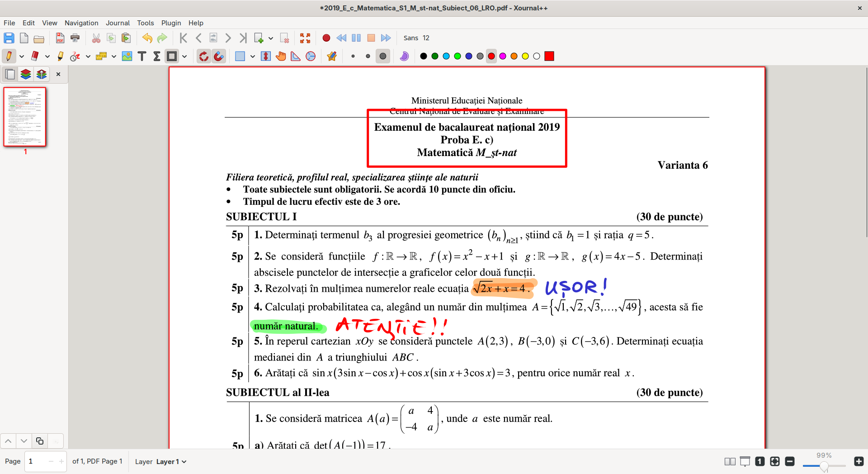
Task: Choose the Text tool
Action: coord(142,56)
